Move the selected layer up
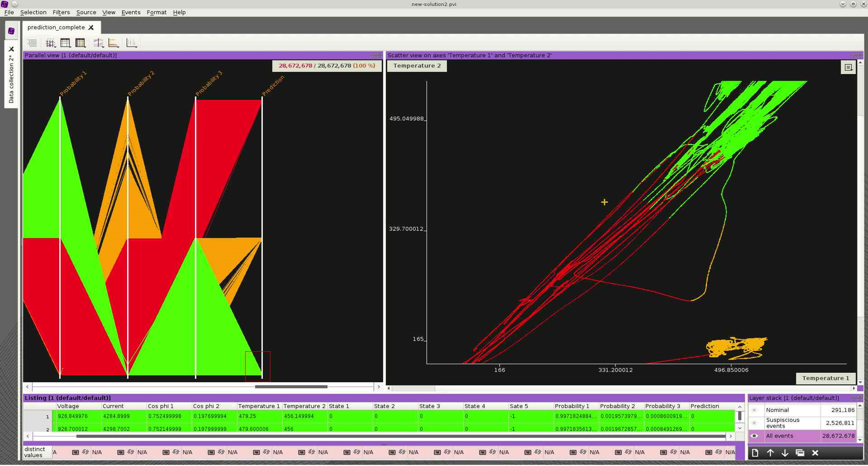This screenshot has height=466, width=868. [x=771, y=453]
